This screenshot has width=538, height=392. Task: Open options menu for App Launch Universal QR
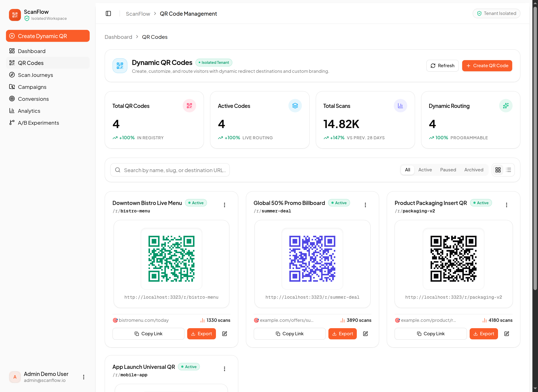point(224,369)
